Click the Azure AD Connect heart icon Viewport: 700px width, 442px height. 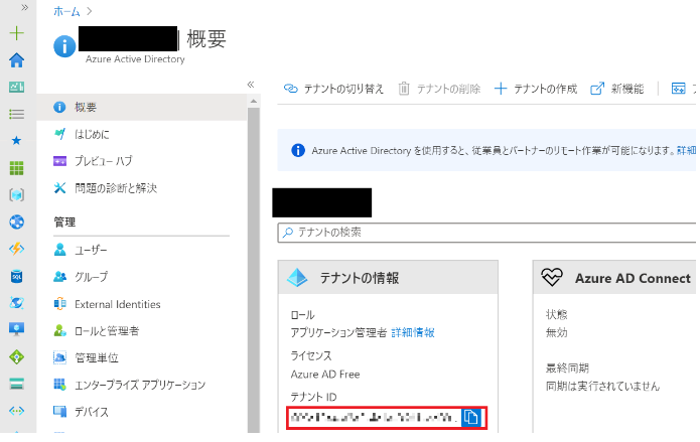(552, 277)
